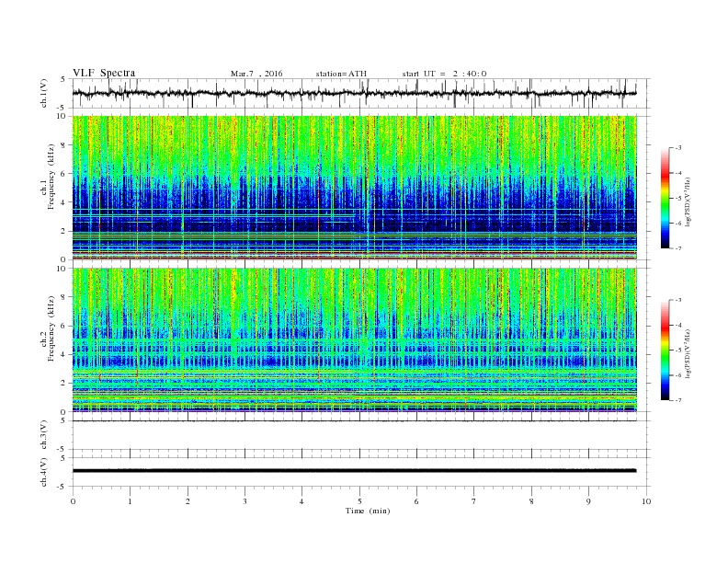Select the "start UT = 2 :40: 0" text
This screenshot has width=728, height=563.
tap(444, 74)
